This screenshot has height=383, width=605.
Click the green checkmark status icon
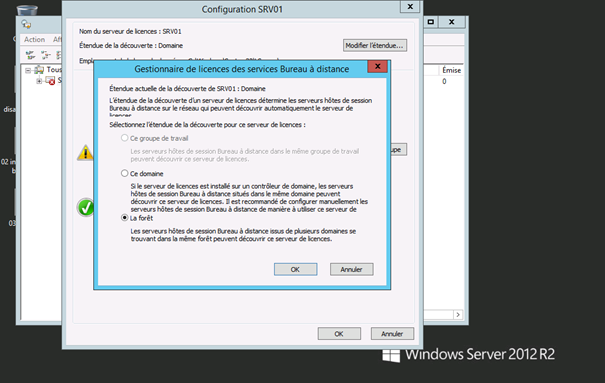85,208
